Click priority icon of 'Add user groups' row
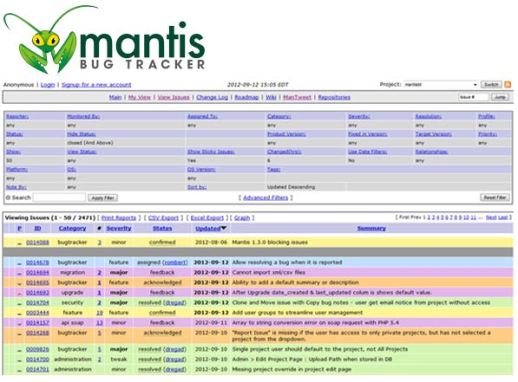The width and height of the screenshot is (518, 382). (19, 313)
